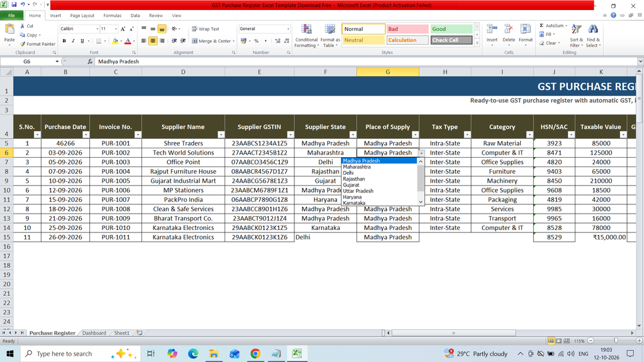The image size is (644, 362).
Task: Click Merge & Center button
Action: (x=211, y=41)
